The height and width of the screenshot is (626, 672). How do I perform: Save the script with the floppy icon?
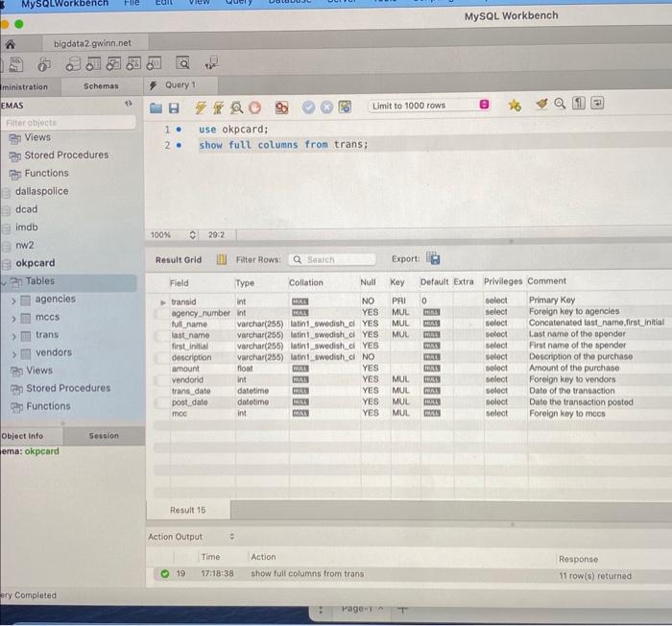point(174,108)
